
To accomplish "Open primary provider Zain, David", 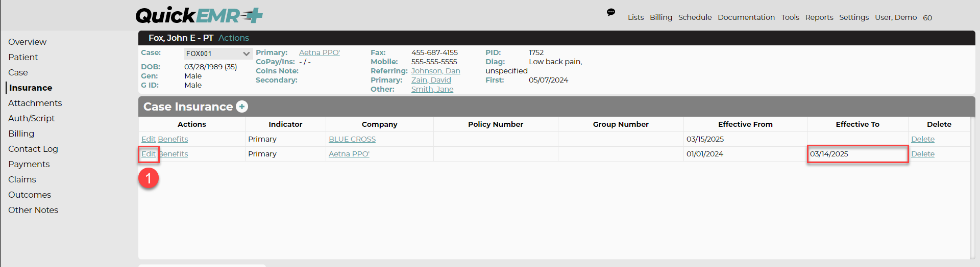I will click(431, 80).
